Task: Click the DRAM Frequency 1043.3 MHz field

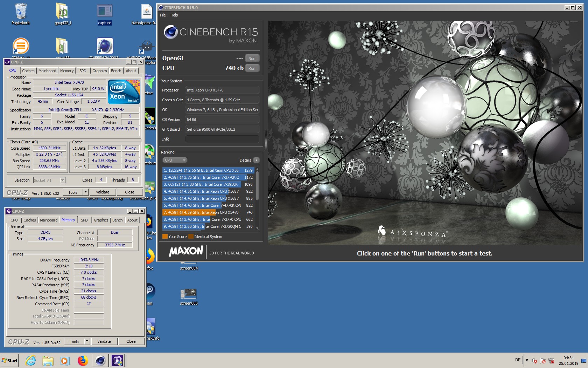Action: [x=89, y=260]
